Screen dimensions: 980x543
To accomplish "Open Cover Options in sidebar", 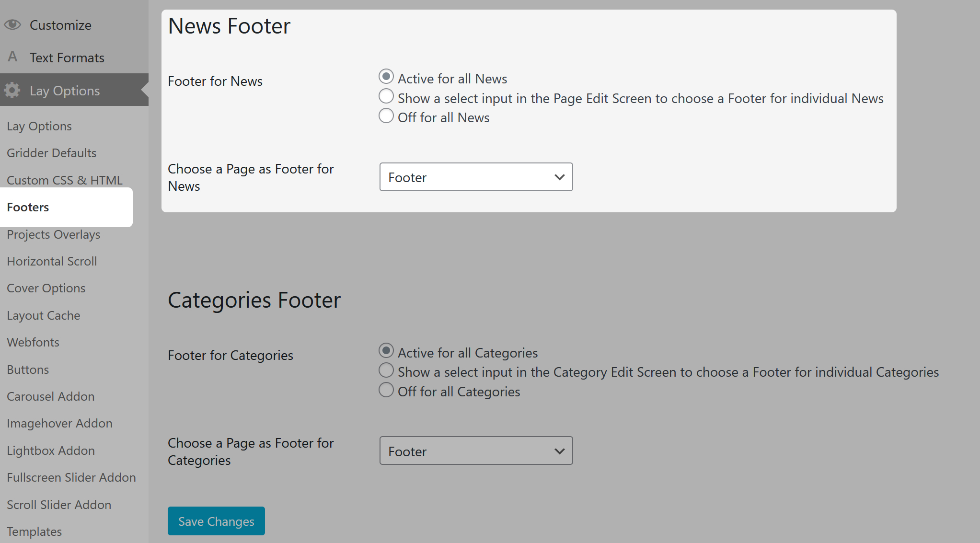I will pyautogui.click(x=46, y=288).
